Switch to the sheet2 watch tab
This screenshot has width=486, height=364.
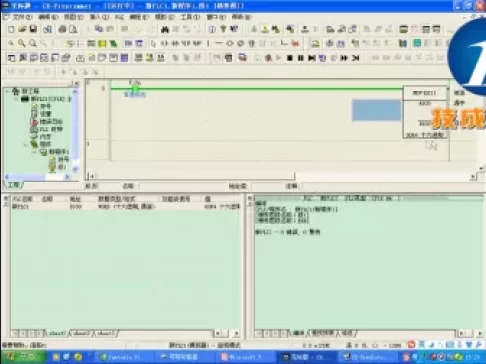click(82, 333)
